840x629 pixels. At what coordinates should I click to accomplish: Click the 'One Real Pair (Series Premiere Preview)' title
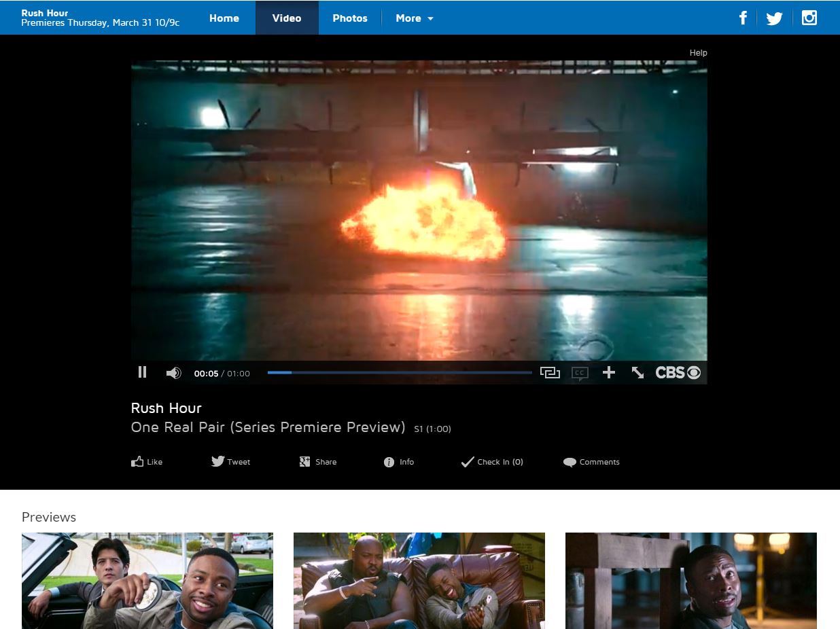pyautogui.click(x=268, y=427)
